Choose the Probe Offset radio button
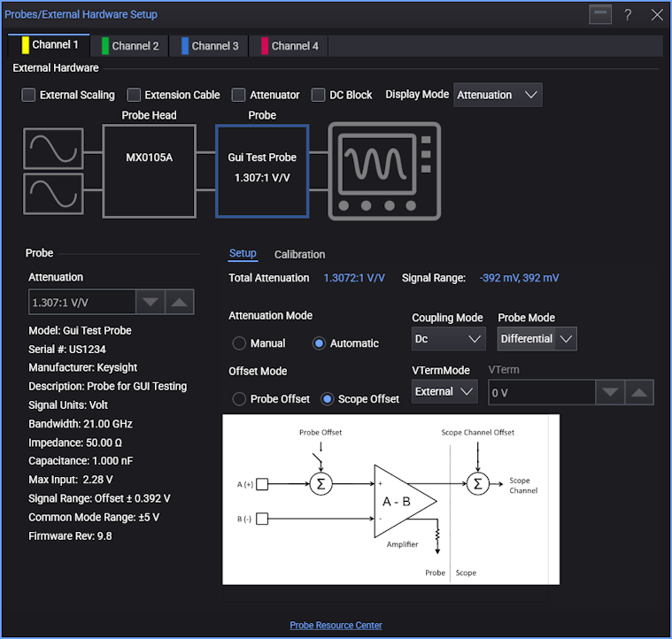Image resolution: width=672 pixels, height=639 pixels. [239, 399]
